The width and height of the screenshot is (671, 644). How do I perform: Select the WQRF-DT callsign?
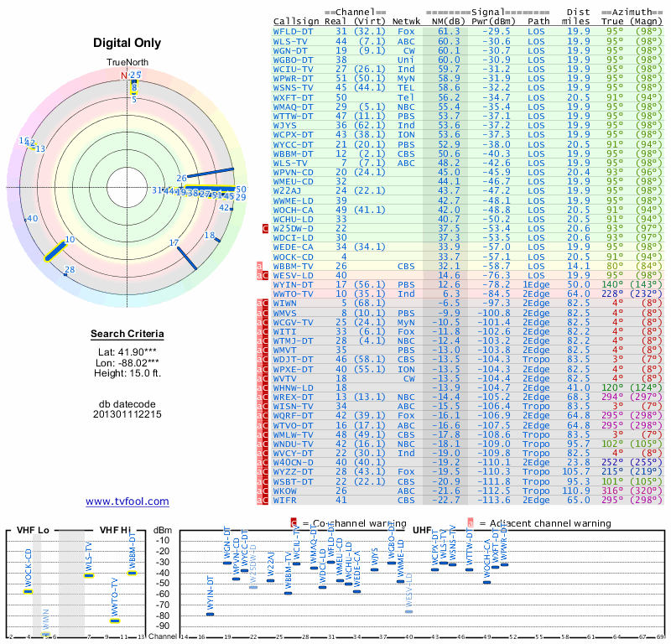(293, 416)
